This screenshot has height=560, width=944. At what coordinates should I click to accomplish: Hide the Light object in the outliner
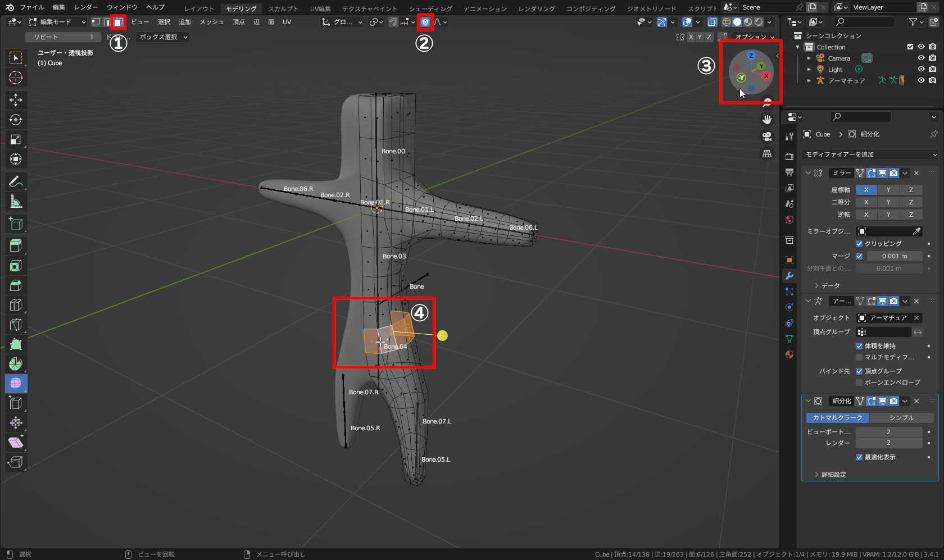coord(920,69)
